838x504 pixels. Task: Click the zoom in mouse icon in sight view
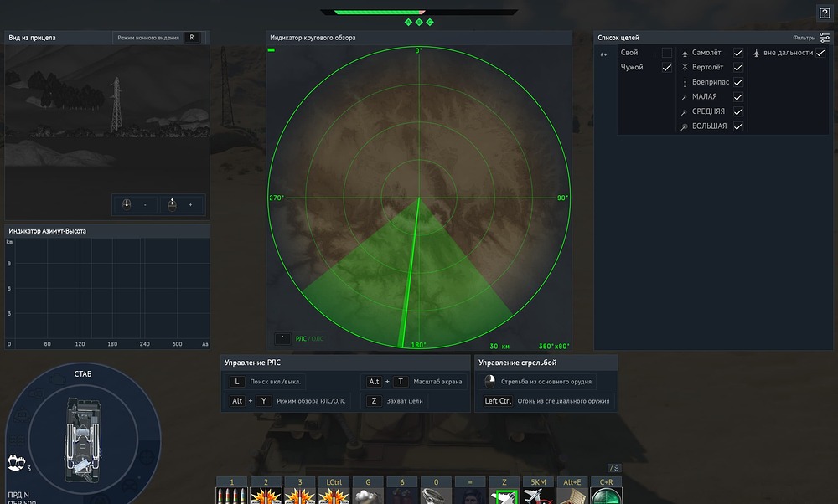pos(172,204)
